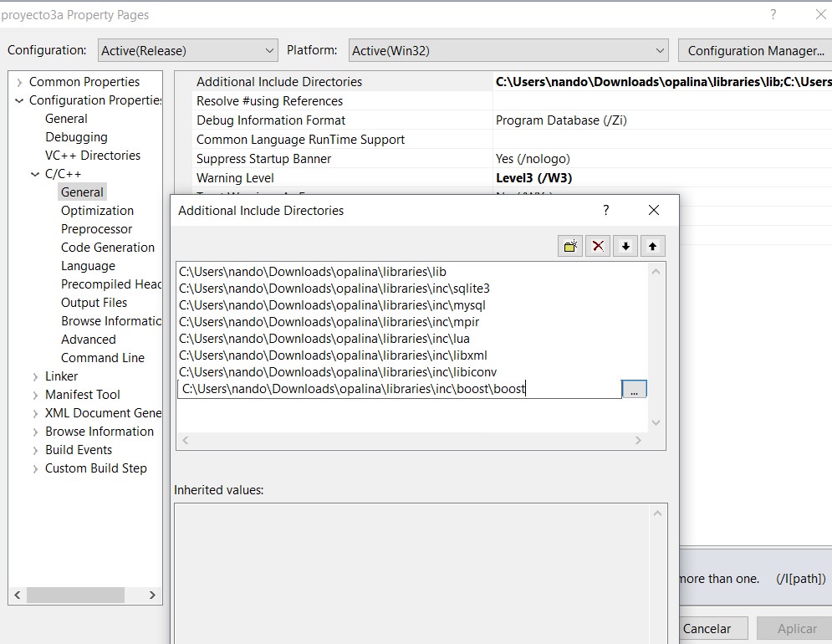The width and height of the screenshot is (832, 644).
Task: Open Precompiled Headers page
Action: (x=111, y=284)
